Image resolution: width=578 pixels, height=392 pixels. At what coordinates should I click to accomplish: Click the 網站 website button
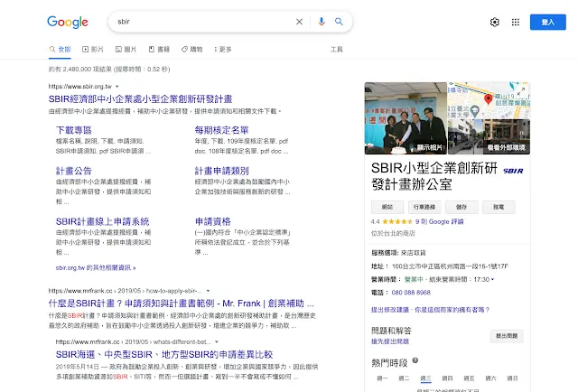pos(387,207)
